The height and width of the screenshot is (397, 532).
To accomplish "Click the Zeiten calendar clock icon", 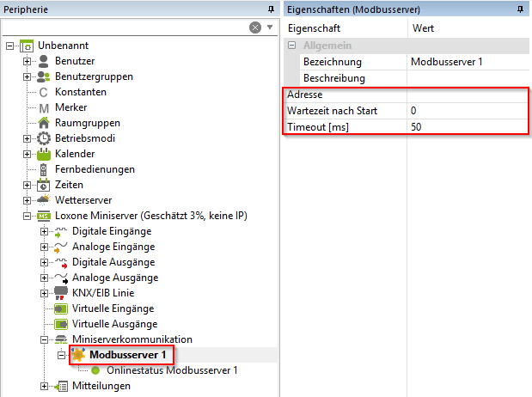I will 44,185.
